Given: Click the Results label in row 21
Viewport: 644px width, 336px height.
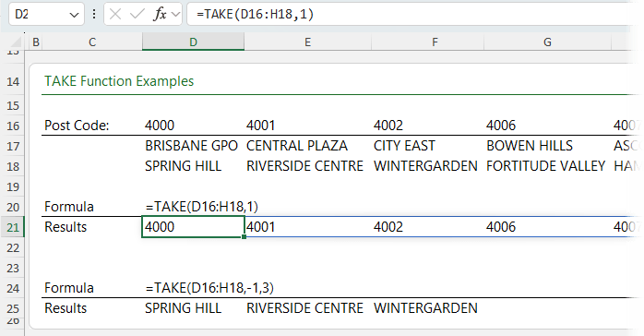Looking at the screenshot, I should click(66, 227).
